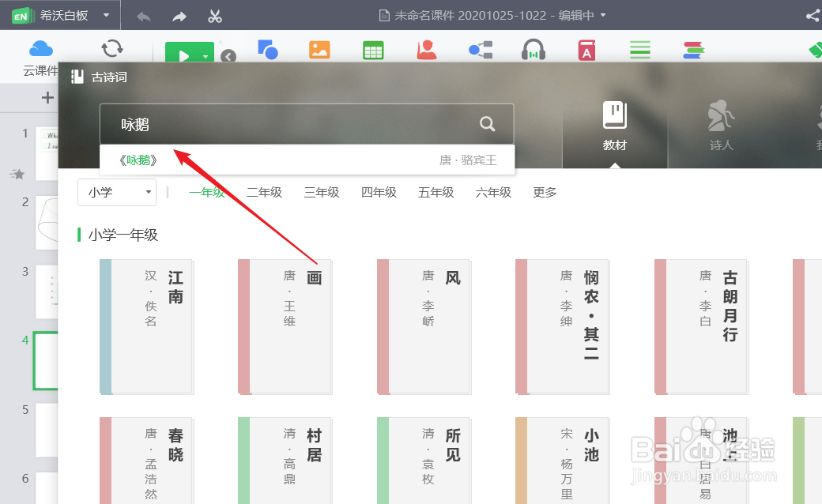Click the share icon in title bar
Screen dimensions: 822x504
pos(813,16)
